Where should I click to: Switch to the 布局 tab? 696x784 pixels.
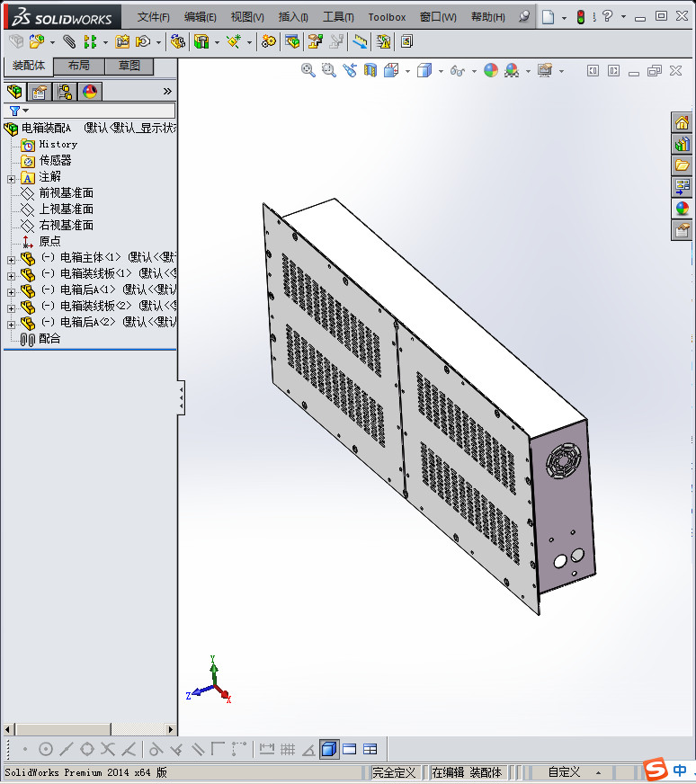79,66
